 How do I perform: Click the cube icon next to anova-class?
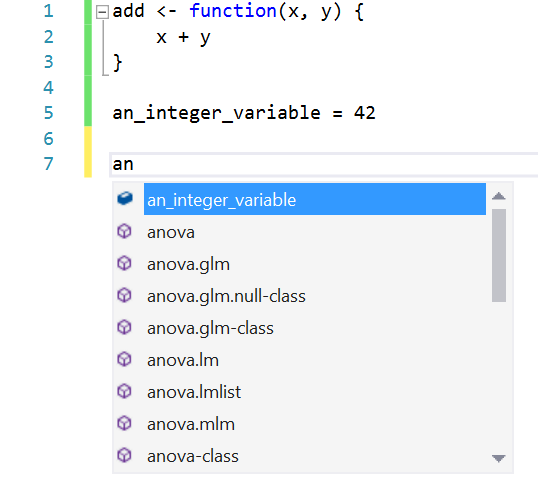click(x=124, y=456)
